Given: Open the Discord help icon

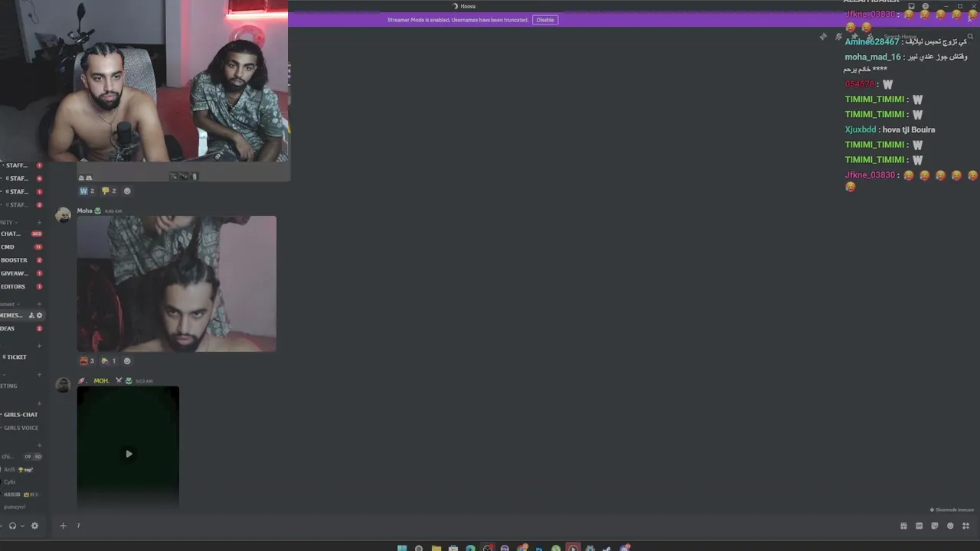Looking at the screenshot, I should (x=926, y=6).
